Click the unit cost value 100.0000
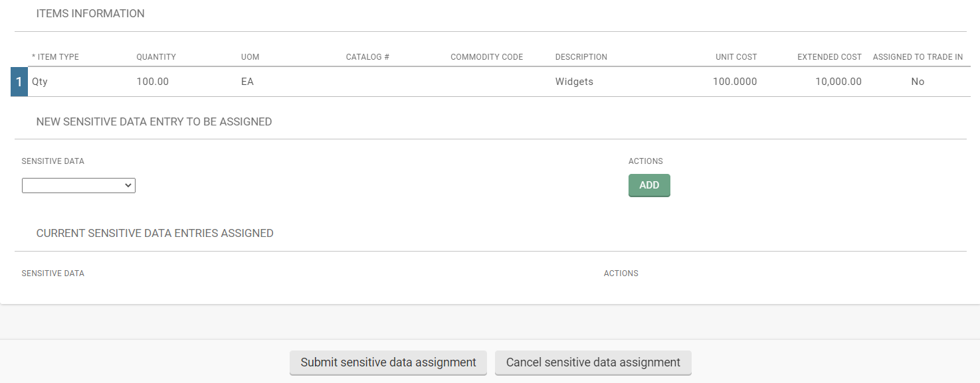Screen dimensions: 980x383 [x=735, y=82]
